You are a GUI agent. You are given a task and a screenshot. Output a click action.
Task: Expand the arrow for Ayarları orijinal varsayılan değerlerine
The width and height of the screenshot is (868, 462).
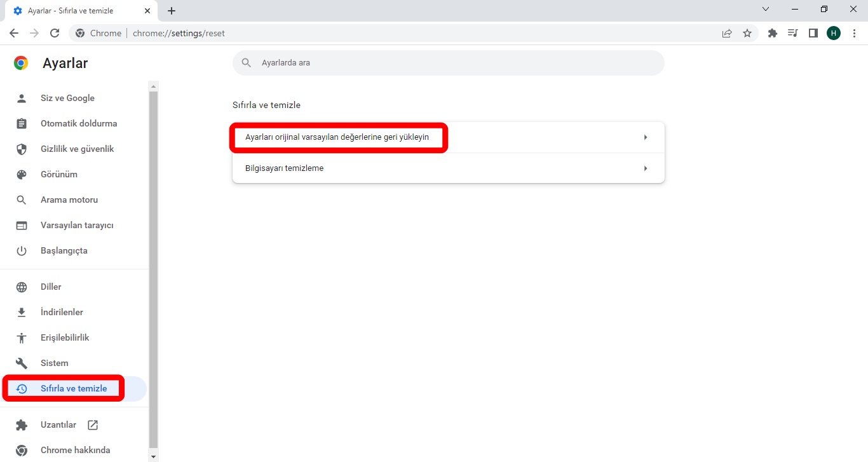click(645, 137)
